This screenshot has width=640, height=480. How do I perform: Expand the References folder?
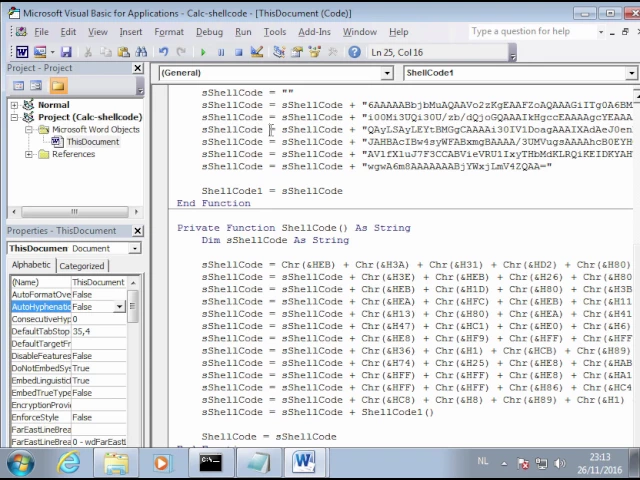[x=29, y=154]
